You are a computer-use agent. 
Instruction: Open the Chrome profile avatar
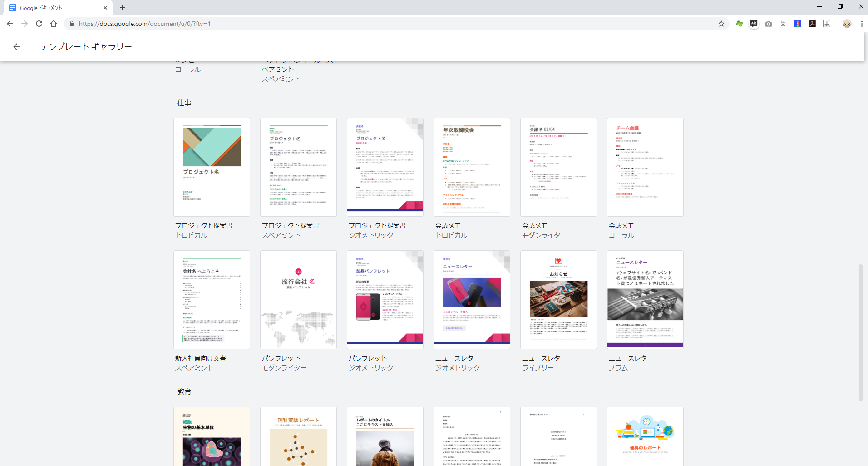tap(847, 24)
